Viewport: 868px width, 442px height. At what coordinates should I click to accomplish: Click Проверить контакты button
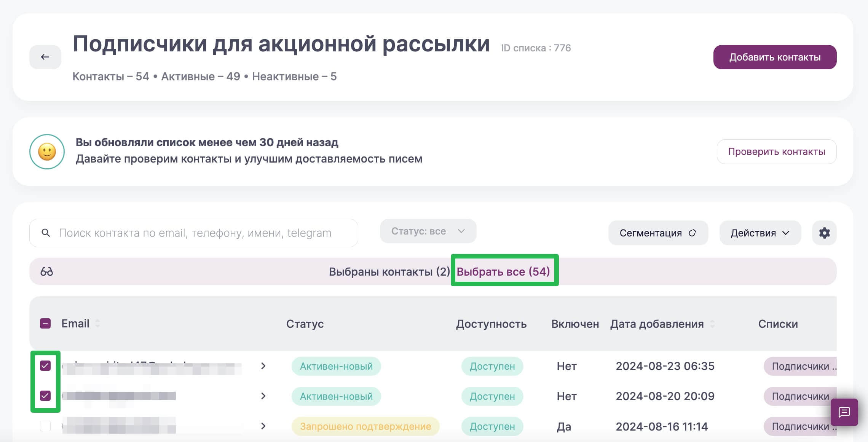[777, 152]
